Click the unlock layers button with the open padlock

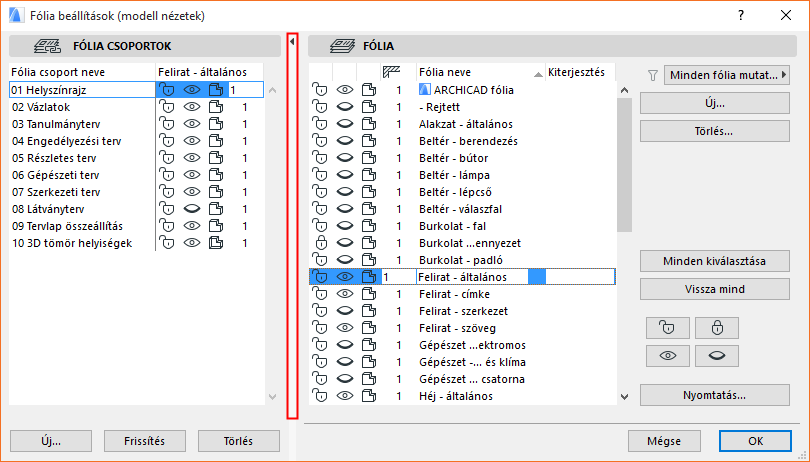pyautogui.click(x=667, y=327)
